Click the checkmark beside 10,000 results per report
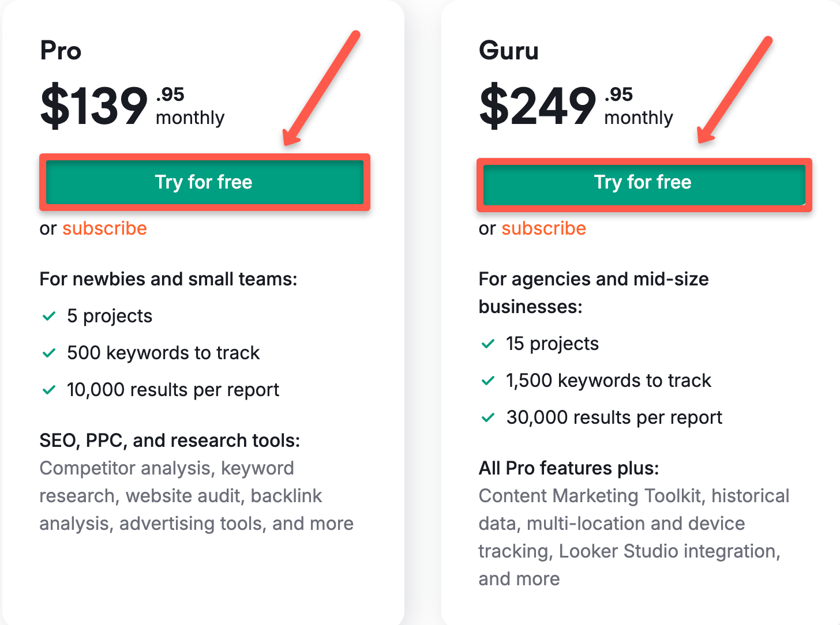Image resolution: width=840 pixels, height=625 pixels. tap(48, 390)
